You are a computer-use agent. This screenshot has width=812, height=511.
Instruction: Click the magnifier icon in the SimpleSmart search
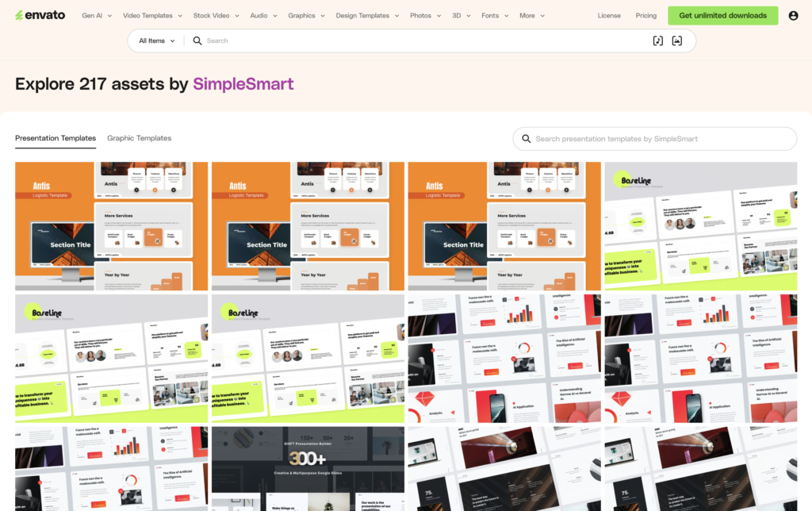526,139
